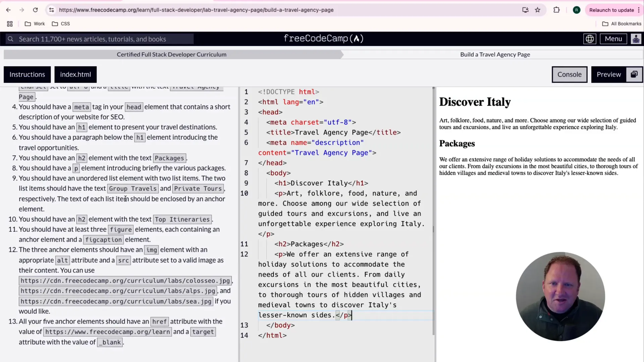
Task: Open preview in a new window icon
Action: pyautogui.click(x=634, y=74)
